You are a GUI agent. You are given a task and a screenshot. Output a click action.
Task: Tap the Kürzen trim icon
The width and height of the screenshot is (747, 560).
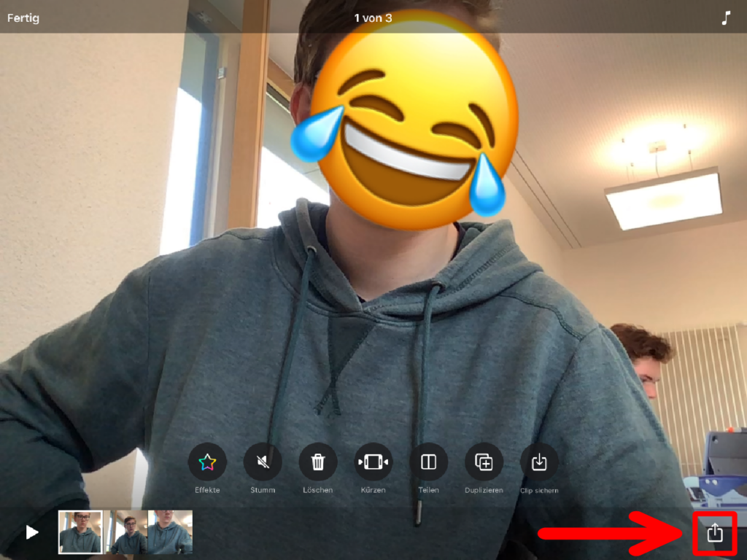(x=373, y=462)
